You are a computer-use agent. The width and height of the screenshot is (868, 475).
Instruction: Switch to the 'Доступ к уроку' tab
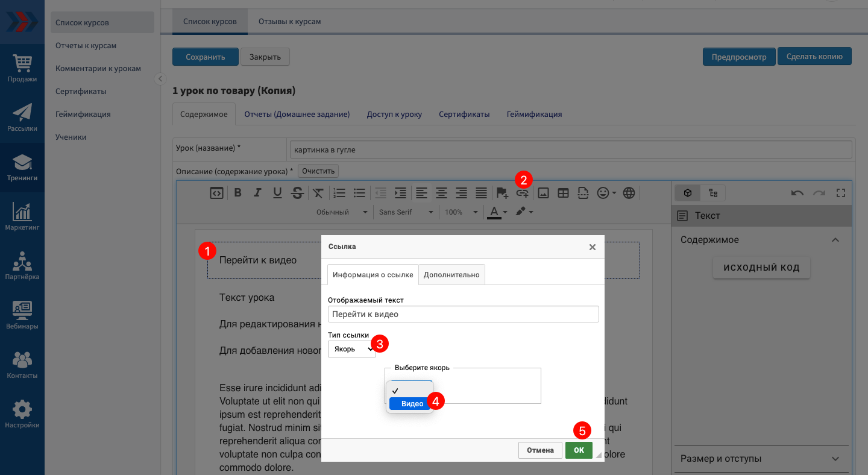click(394, 114)
